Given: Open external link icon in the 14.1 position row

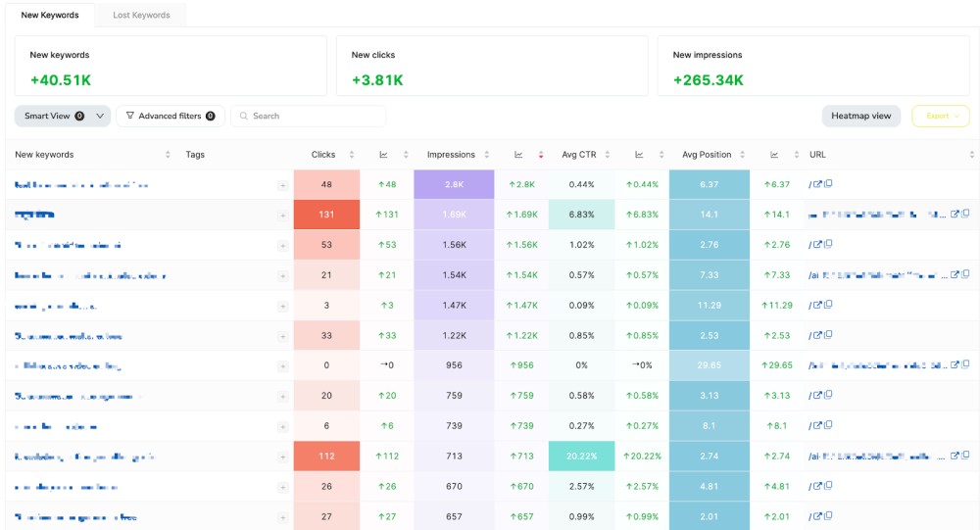Looking at the screenshot, I should pos(955,215).
